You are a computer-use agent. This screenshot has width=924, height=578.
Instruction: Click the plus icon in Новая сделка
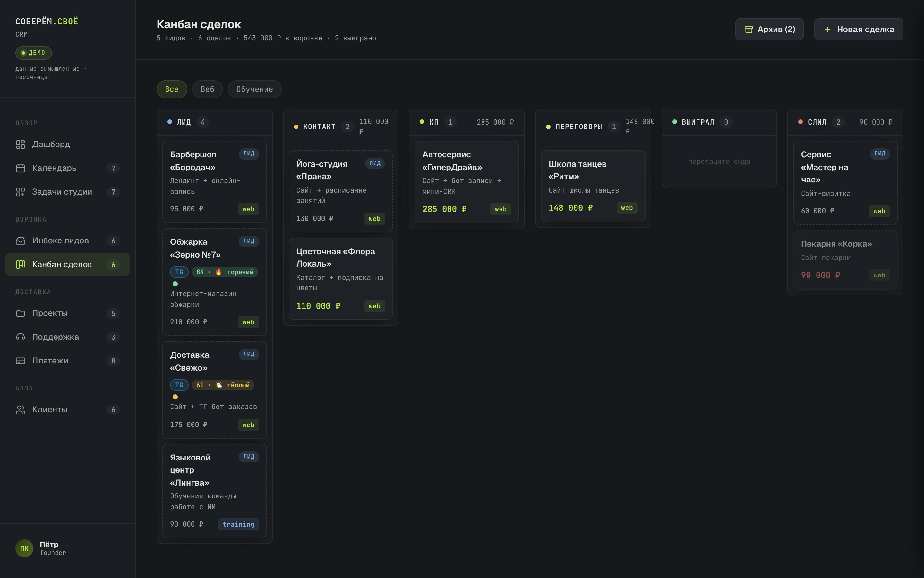(x=827, y=30)
